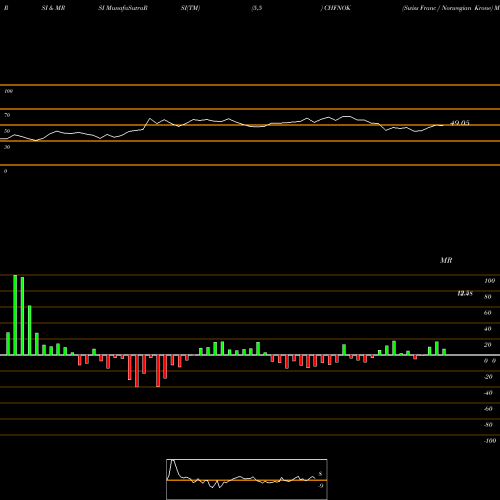The width and height of the screenshot is (500, 500).
Task: Click the '8' label in mini chart
Action: tap(320, 474)
